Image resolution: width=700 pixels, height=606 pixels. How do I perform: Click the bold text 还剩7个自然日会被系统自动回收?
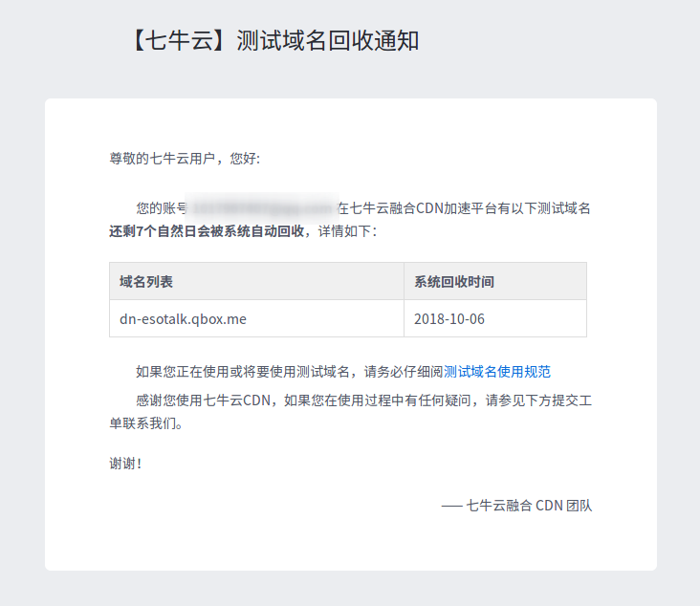tap(207, 231)
